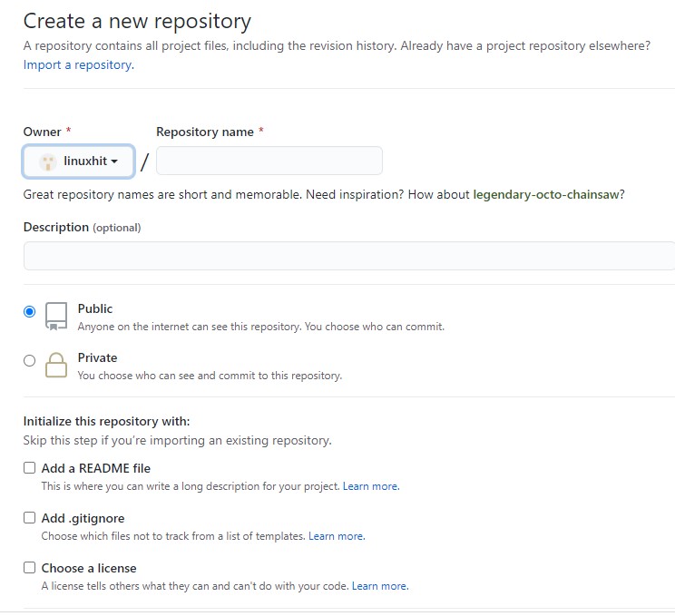Screen dimensions: 675x616
Task: Check the Add .gitignore checkbox
Action: click(29, 517)
